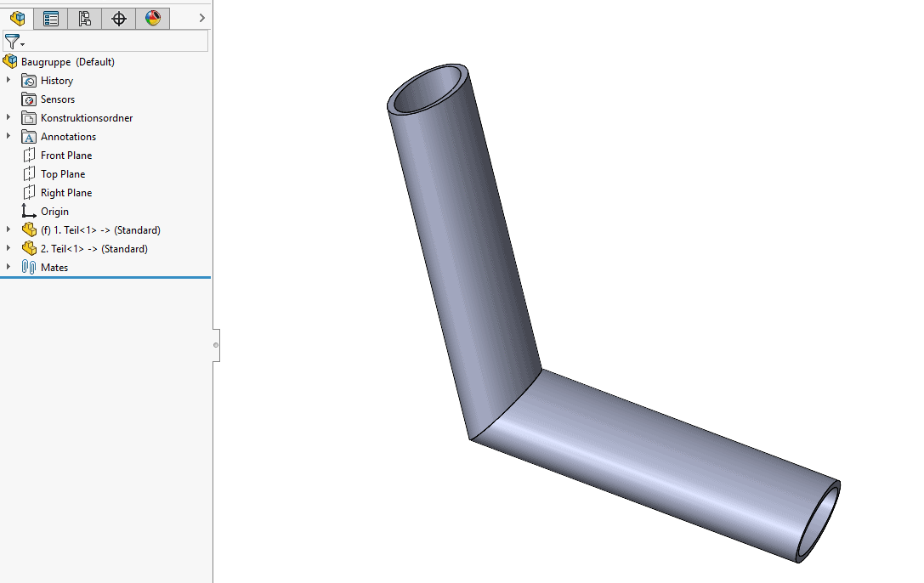Select the History tree item
Image resolution: width=924 pixels, height=583 pixels.
point(57,81)
